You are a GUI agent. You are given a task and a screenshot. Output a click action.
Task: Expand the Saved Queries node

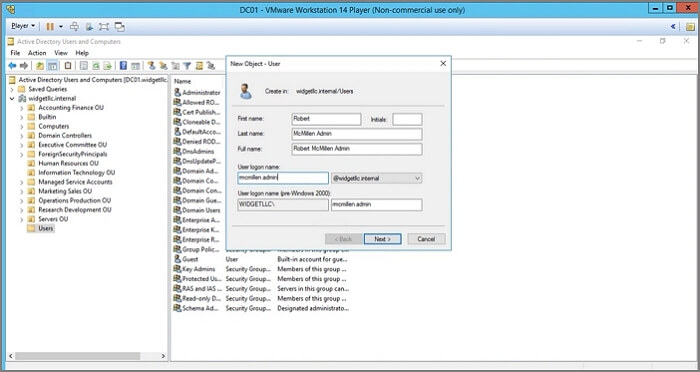coord(12,89)
